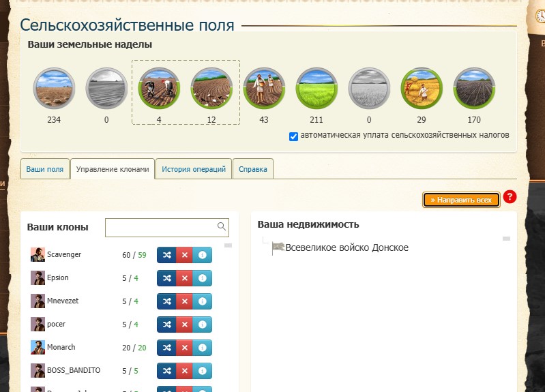Open the История операций tab
This screenshot has height=392, width=545.
(x=194, y=169)
